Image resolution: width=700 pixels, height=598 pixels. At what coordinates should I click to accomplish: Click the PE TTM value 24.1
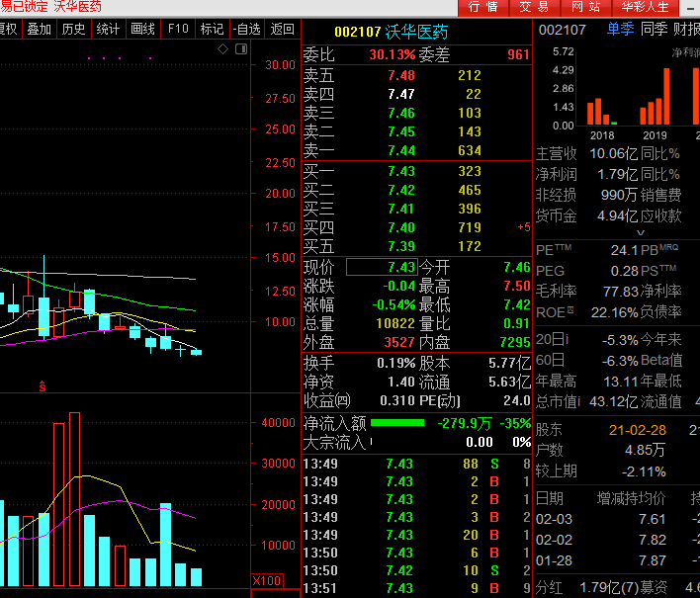point(624,250)
